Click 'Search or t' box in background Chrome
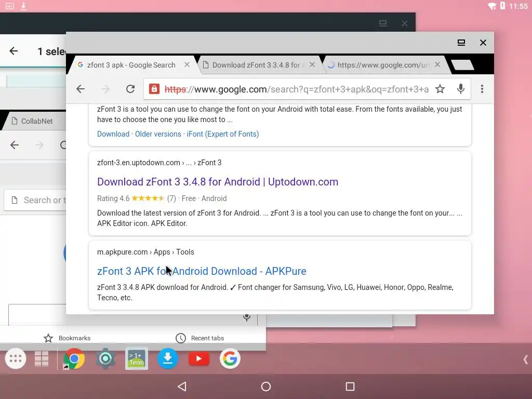Screen dimensions: 532x399 pos(35,200)
